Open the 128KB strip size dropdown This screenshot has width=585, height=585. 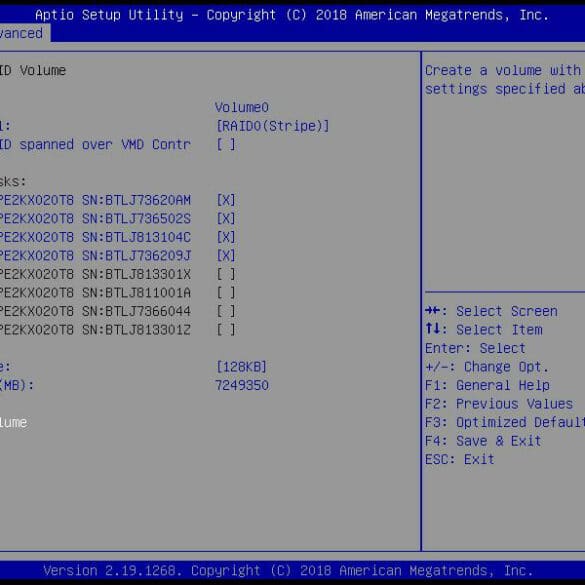[242, 367]
